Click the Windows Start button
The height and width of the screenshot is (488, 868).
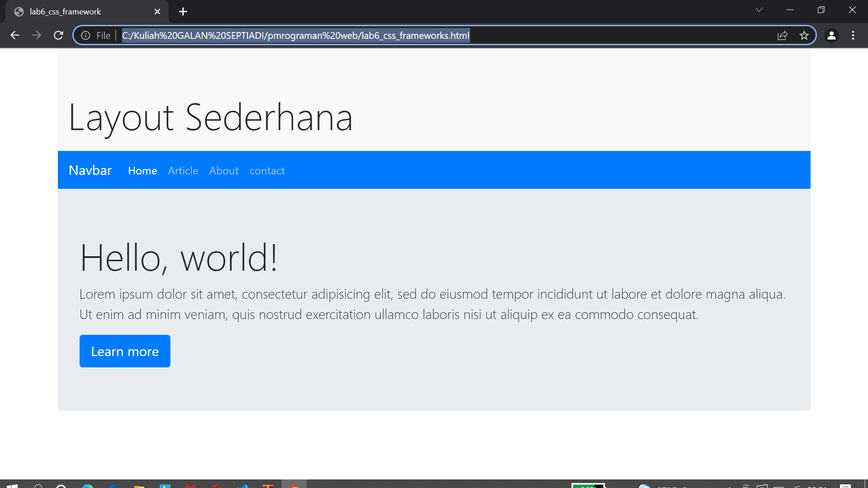click(x=11, y=486)
